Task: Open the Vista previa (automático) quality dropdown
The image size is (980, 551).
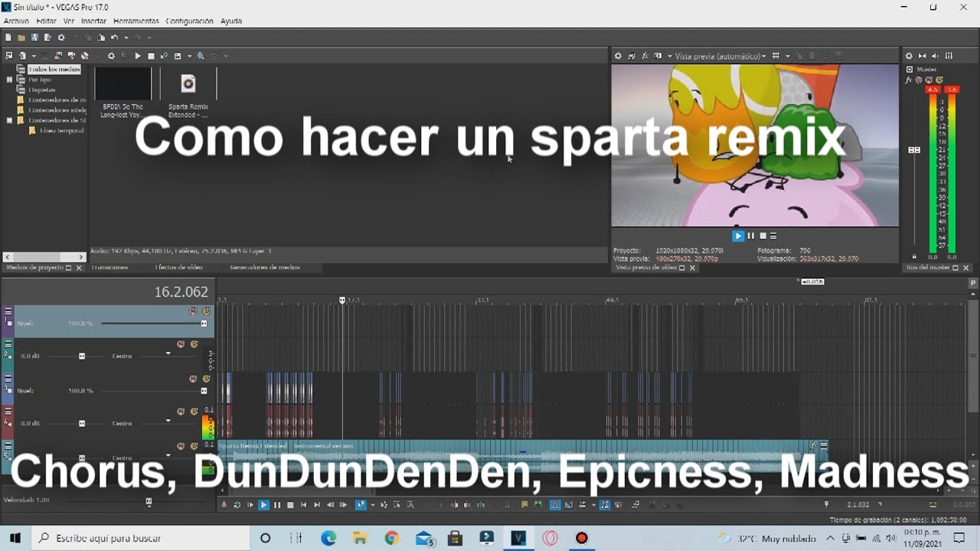Action: click(720, 56)
